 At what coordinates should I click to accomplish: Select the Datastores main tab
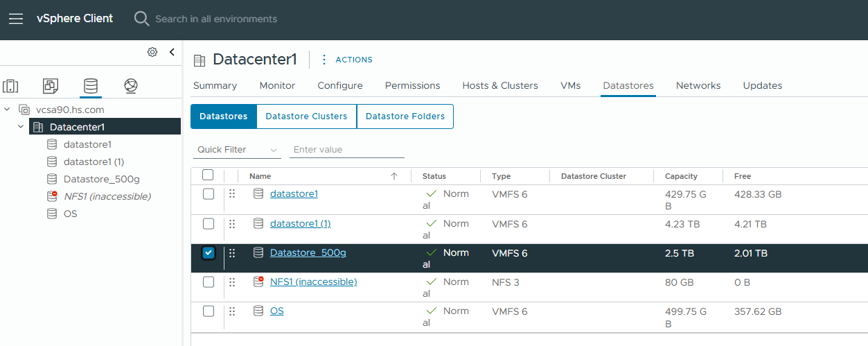point(628,86)
